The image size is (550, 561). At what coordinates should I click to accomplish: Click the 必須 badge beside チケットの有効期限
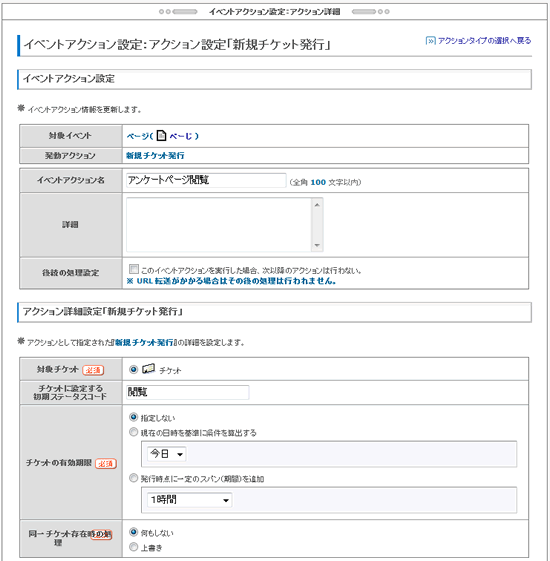pos(106,464)
